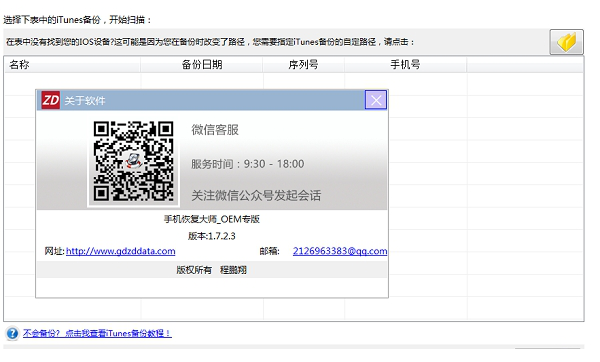Open the iTunes backup tutorial link
The width and height of the screenshot is (600, 362).
97,333
